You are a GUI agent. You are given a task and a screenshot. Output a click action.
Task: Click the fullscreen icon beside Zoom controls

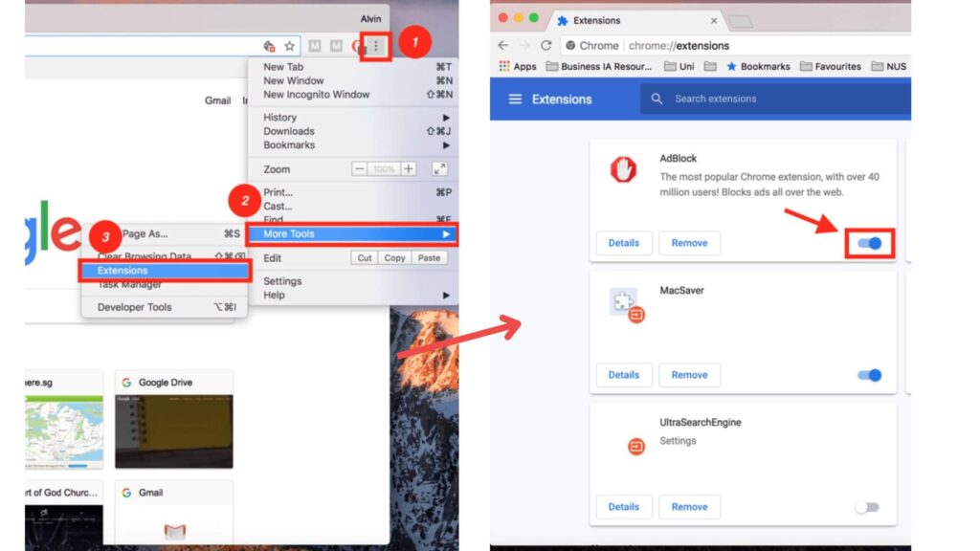pyautogui.click(x=437, y=169)
